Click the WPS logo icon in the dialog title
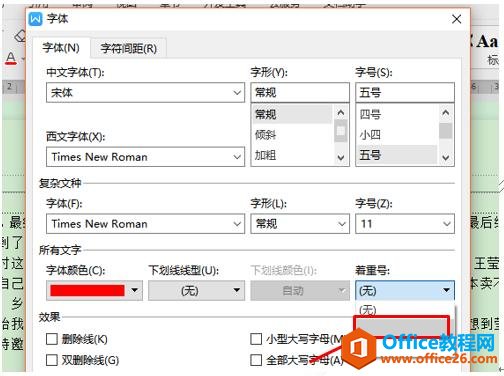Viewport: 504px width, 376px height. coord(36,19)
